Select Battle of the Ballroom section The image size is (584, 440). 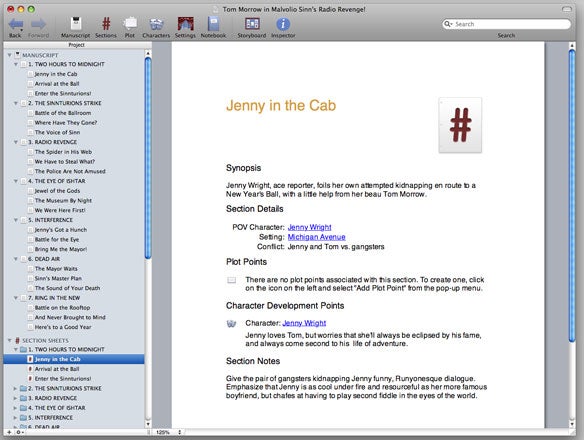pos(63,113)
